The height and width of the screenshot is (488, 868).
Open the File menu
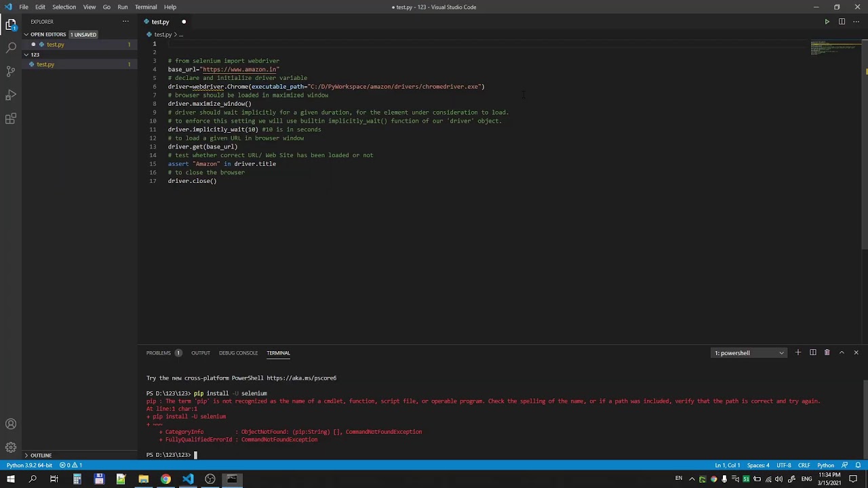[24, 7]
